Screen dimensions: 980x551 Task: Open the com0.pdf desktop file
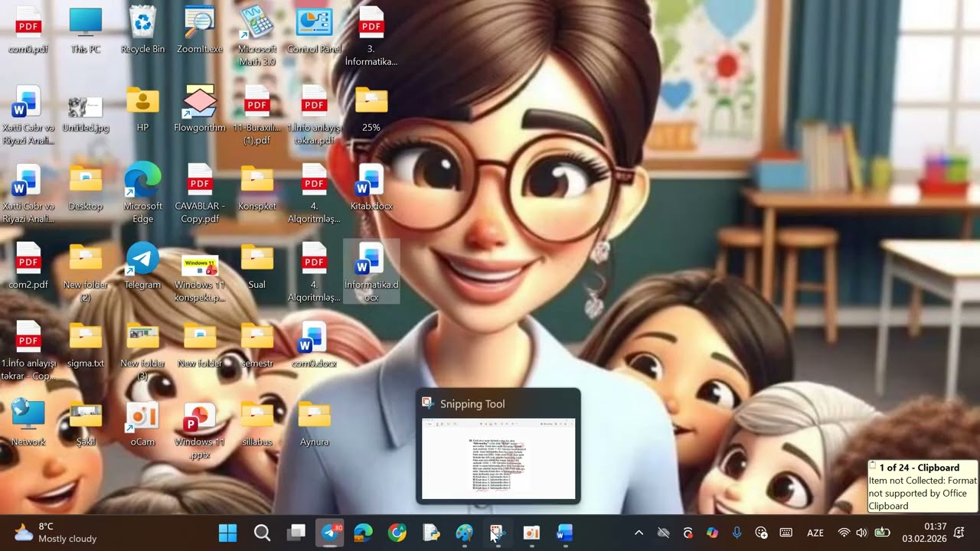point(28,31)
